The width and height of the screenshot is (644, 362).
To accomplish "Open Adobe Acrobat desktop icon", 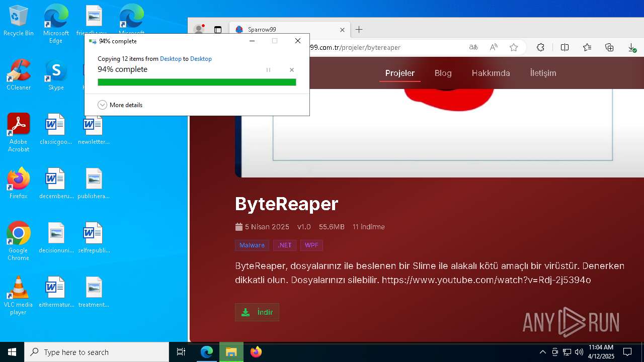I will (19, 133).
